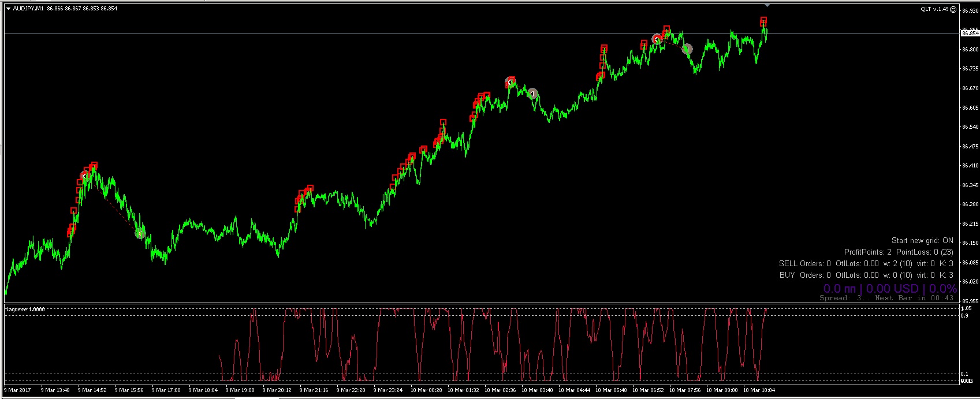Click the 0.1 level label of Laguerre
This screenshot has width=980, height=399.
(965, 374)
